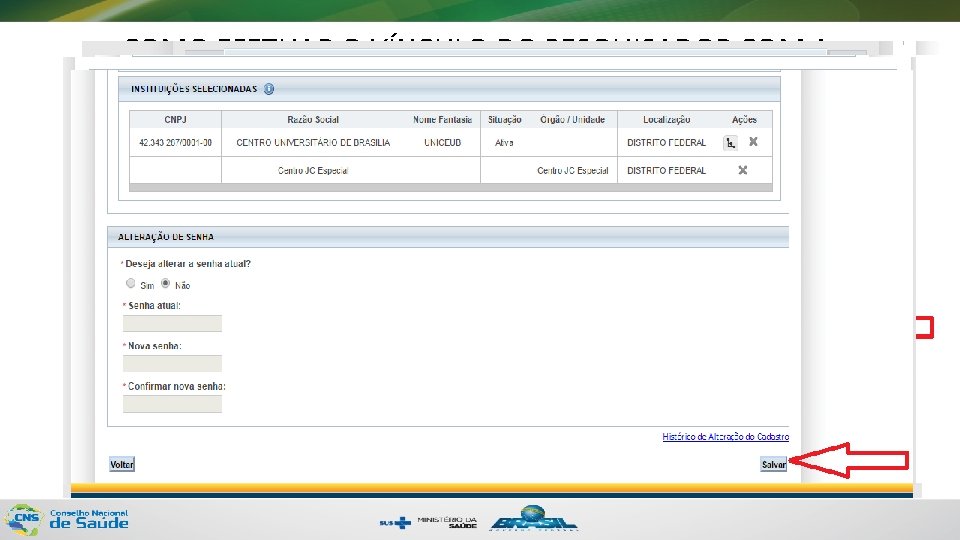Click the CNPJ column header
This screenshot has height=540, width=960.
(175, 119)
